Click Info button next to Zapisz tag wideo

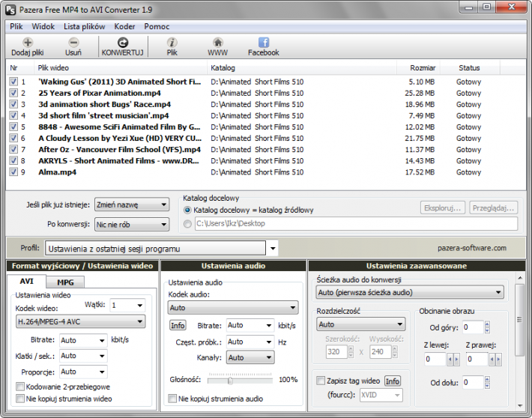392,381
